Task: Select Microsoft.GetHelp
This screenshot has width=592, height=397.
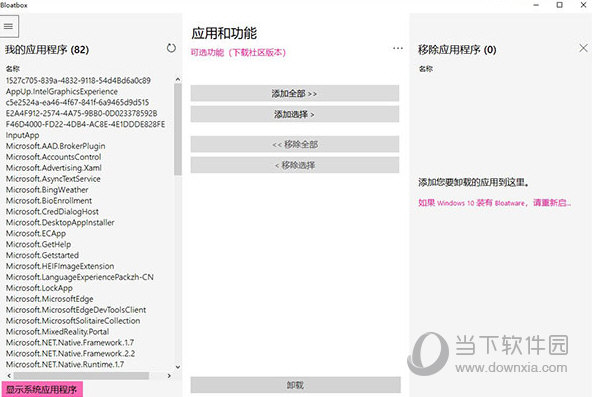Action: [39, 245]
